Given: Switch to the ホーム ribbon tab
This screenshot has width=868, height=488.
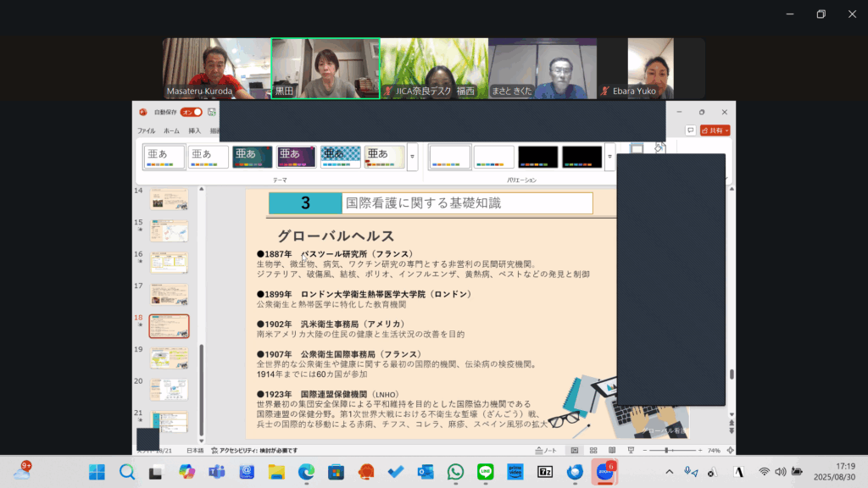Looking at the screenshot, I should (171, 131).
